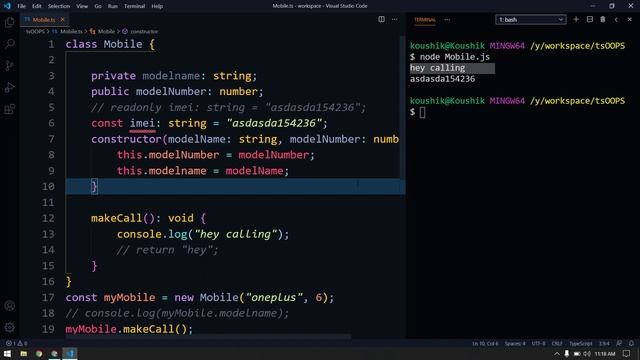Image resolution: width=640 pixels, height=360 pixels.
Task: Open the Manage gear icon
Action: (x=9, y=327)
